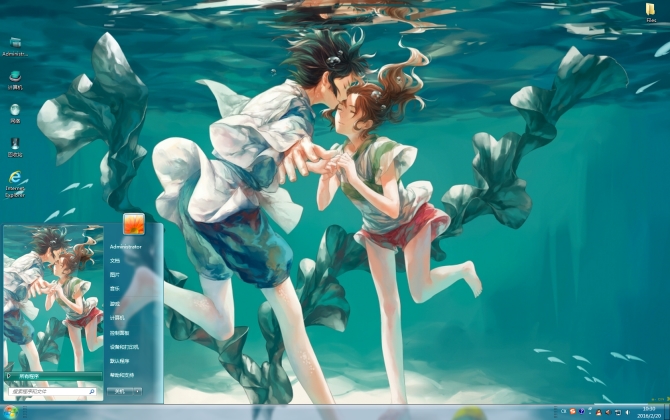Click the blue help tray icon

(x=582, y=411)
